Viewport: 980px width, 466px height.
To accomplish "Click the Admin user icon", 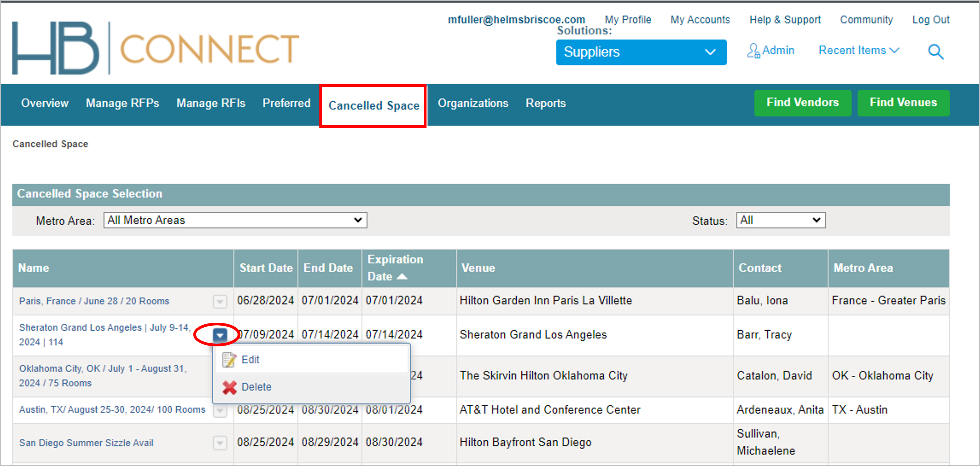I will click(x=753, y=51).
